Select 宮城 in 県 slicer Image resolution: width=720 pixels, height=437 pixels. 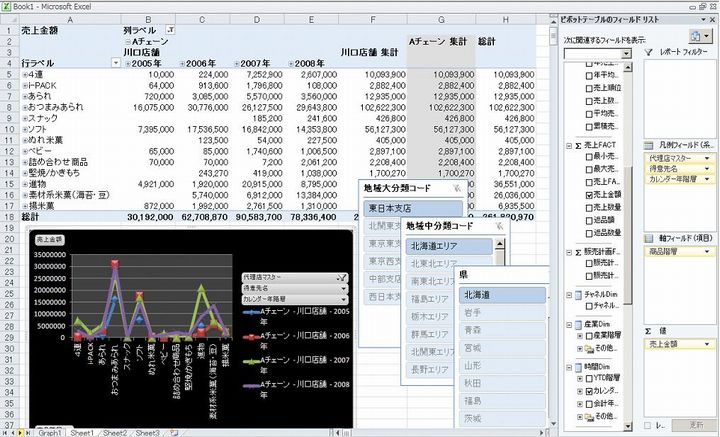[502, 348]
